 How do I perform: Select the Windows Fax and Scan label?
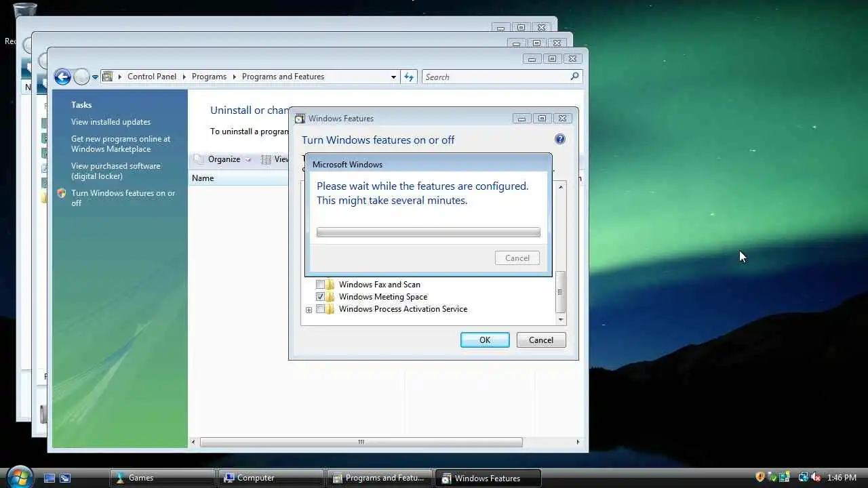pyautogui.click(x=380, y=285)
